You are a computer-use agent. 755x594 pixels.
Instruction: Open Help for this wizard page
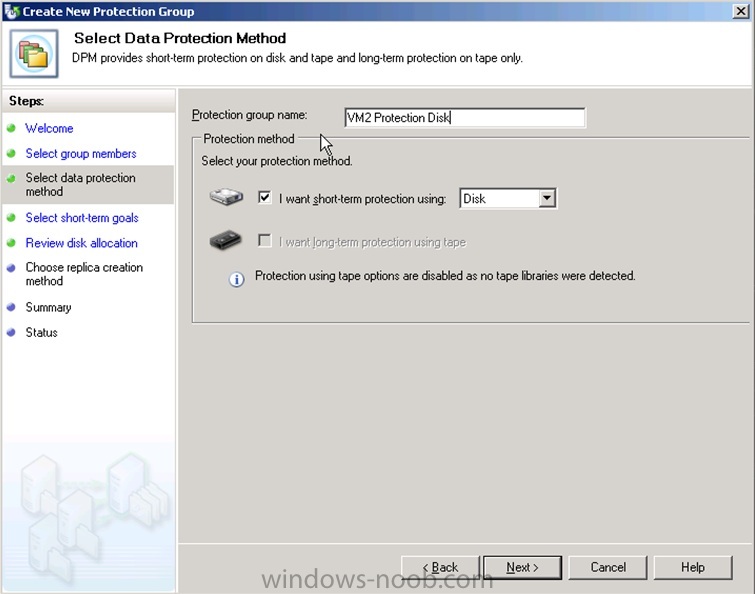tap(693, 568)
